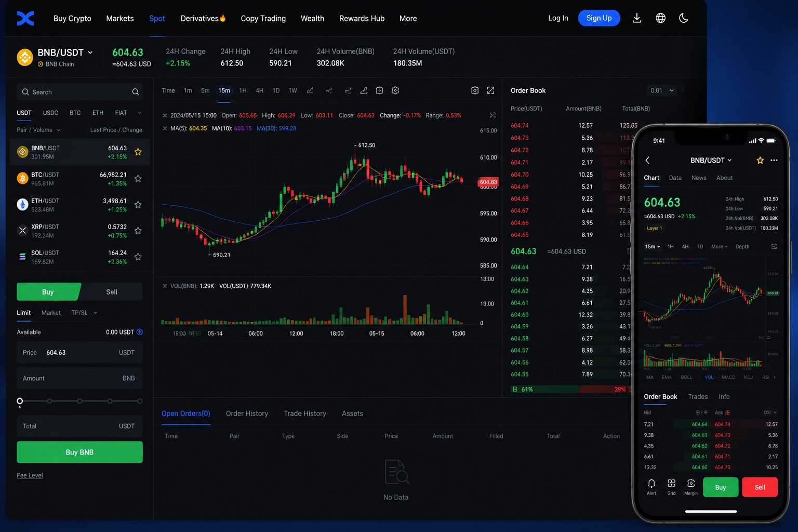This screenshot has height=532, width=798.
Task: Switch to the Order History tab
Action: [247, 414]
